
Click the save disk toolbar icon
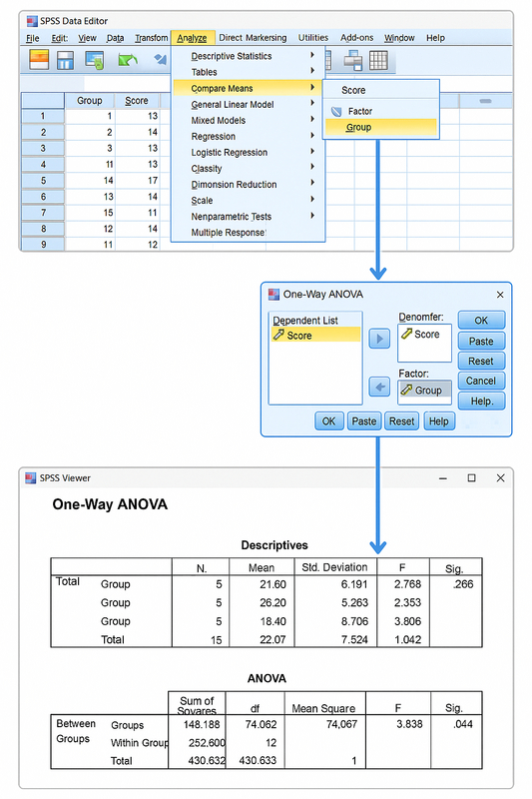point(65,60)
